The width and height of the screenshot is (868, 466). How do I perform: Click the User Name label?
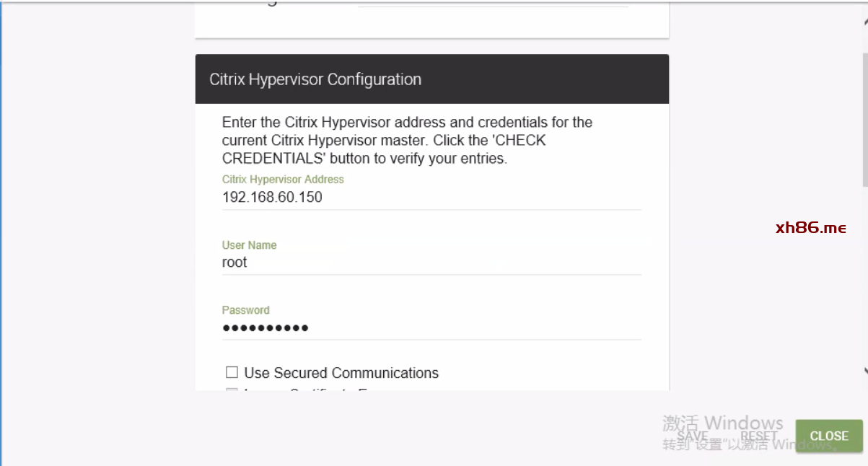point(249,245)
